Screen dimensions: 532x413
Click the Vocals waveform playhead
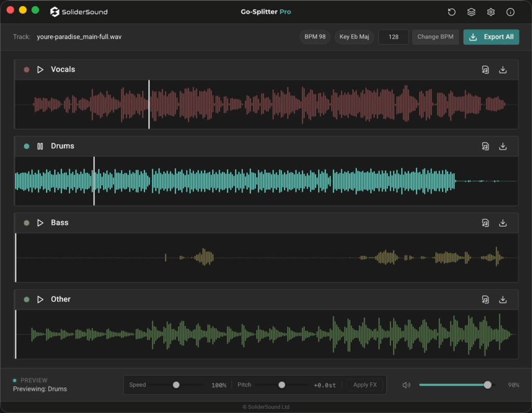click(x=149, y=105)
